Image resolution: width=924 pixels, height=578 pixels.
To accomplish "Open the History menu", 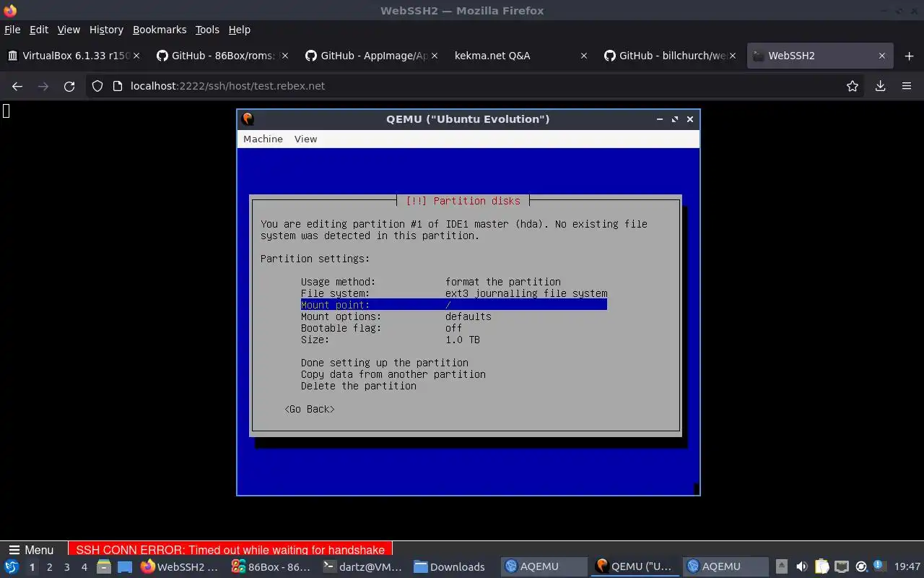I will 106,30.
